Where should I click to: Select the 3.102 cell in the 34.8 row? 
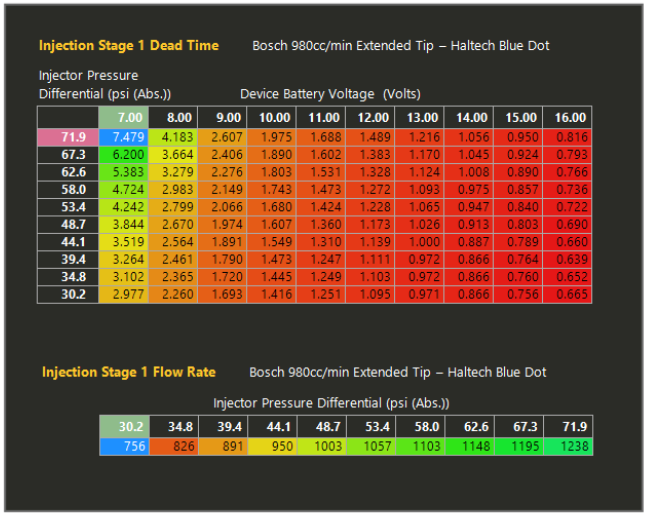(124, 277)
